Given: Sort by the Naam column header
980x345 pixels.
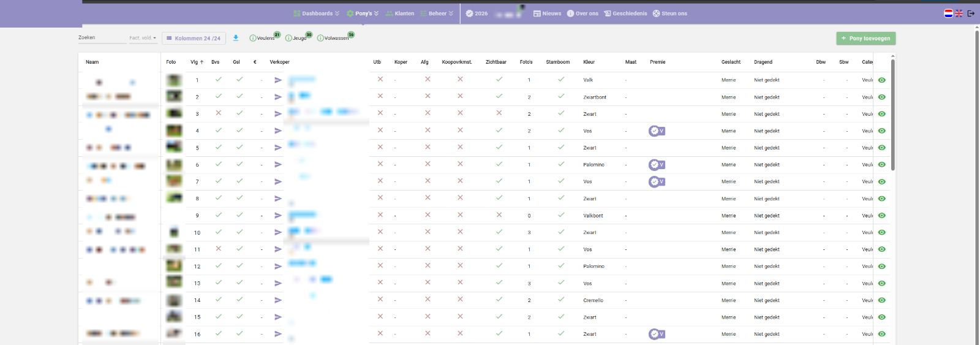Looking at the screenshot, I should coord(92,62).
